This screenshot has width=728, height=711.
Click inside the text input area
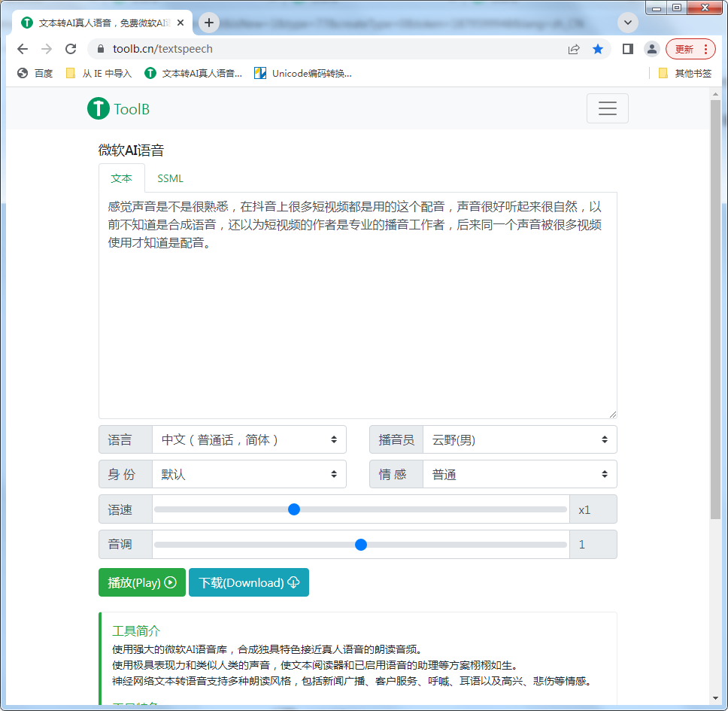(357, 305)
